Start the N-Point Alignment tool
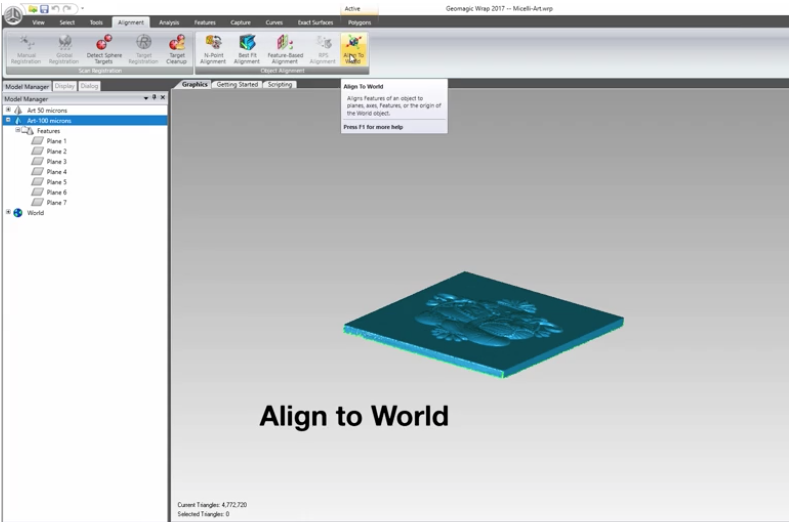 pos(213,49)
